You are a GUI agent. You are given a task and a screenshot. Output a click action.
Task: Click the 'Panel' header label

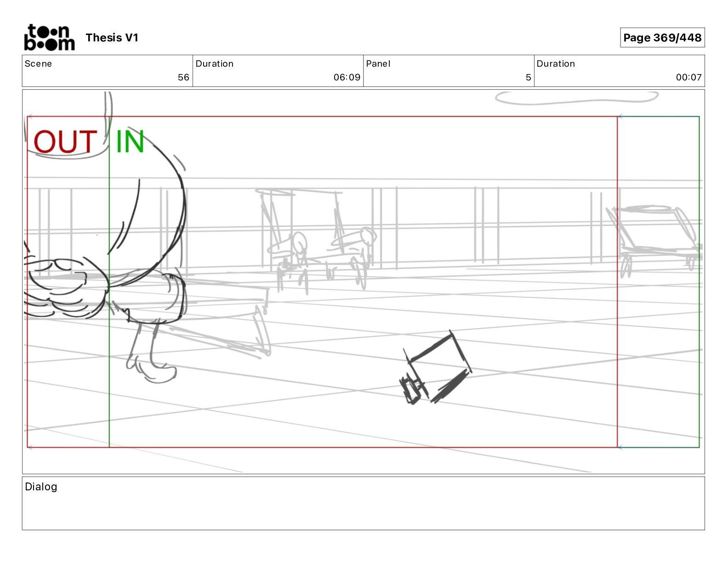tap(378, 63)
